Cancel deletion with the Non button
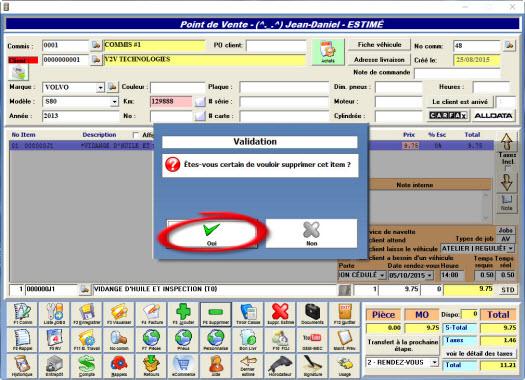Image resolution: width=525 pixels, height=380 pixels. click(311, 234)
